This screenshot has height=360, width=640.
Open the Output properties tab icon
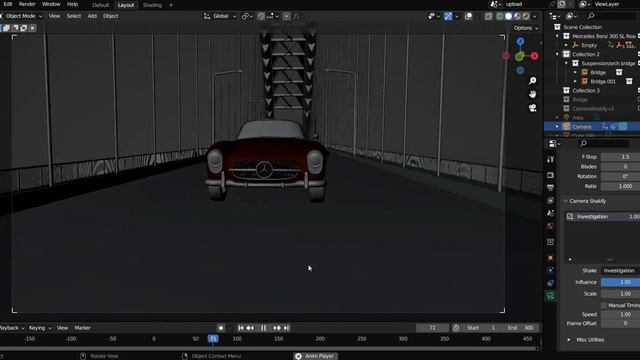point(550,188)
